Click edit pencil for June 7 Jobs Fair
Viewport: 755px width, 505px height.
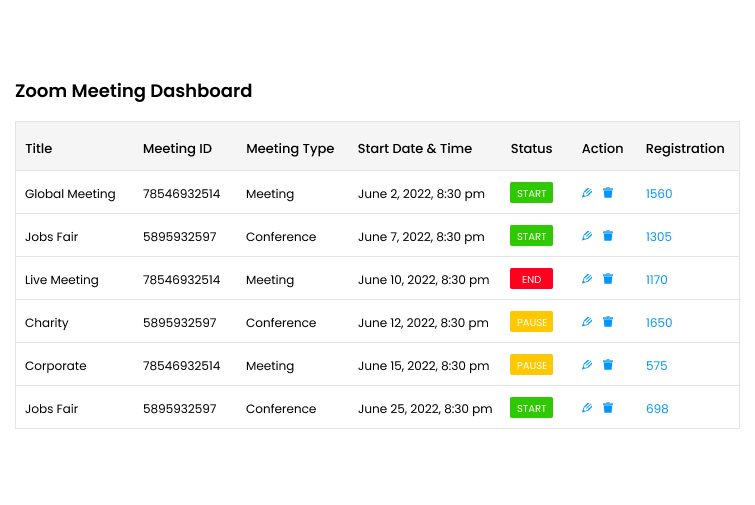(x=586, y=236)
